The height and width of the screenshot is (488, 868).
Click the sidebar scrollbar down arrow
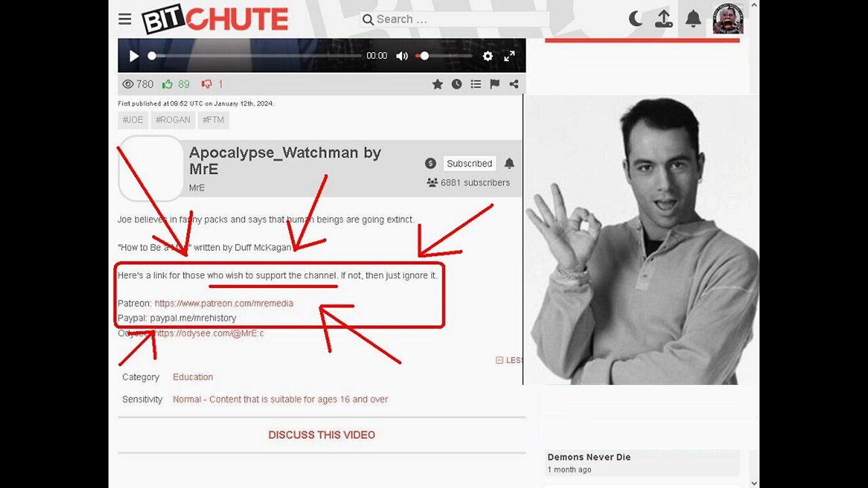pyautogui.click(x=754, y=482)
